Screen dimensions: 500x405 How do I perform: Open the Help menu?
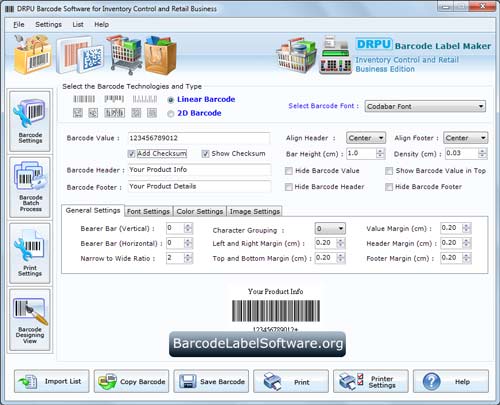click(x=101, y=24)
